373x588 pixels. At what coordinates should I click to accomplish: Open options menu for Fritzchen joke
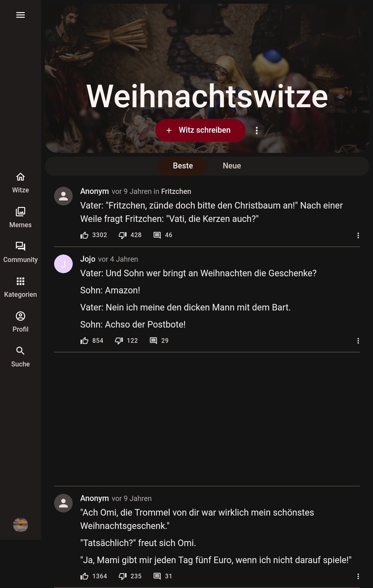click(x=358, y=235)
